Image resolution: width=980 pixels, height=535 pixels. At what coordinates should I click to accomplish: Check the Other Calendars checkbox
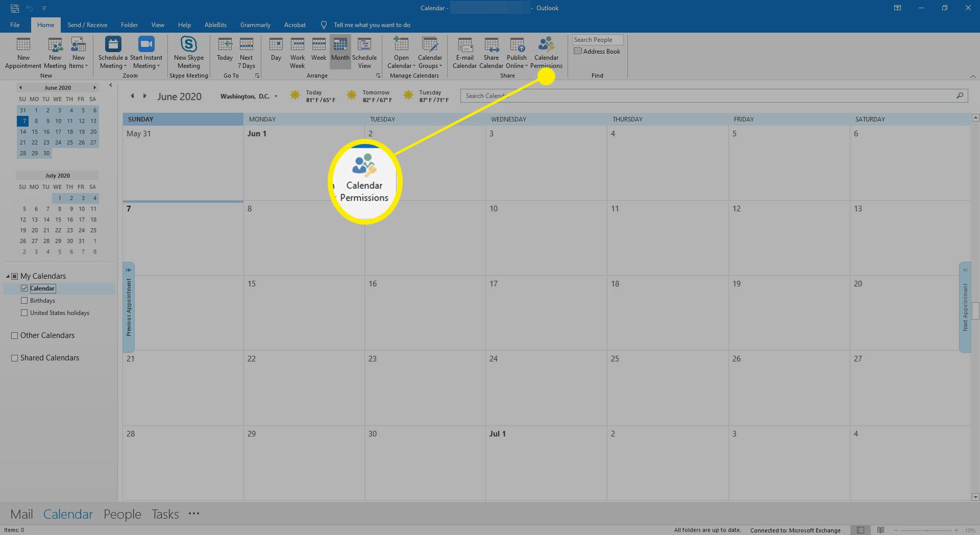click(x=15, y=335)
